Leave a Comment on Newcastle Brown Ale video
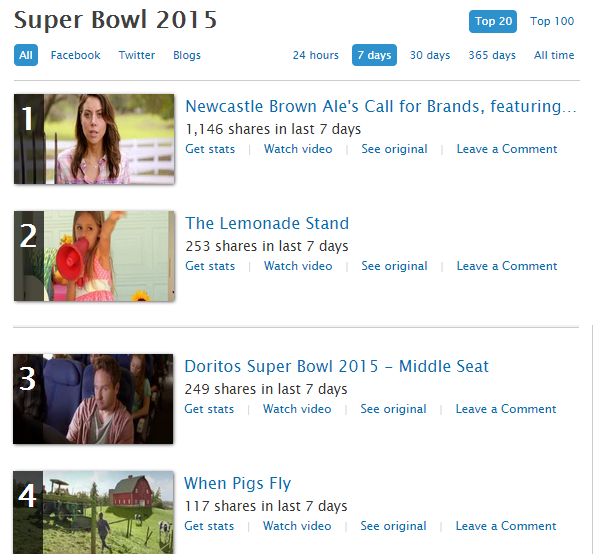The width and height of the screenshot is (593, 554). tap(507, 149)
